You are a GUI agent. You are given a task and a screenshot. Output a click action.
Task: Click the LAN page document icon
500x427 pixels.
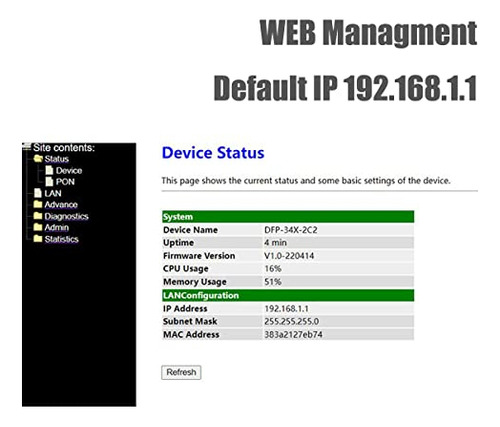(x=38, y=193)
